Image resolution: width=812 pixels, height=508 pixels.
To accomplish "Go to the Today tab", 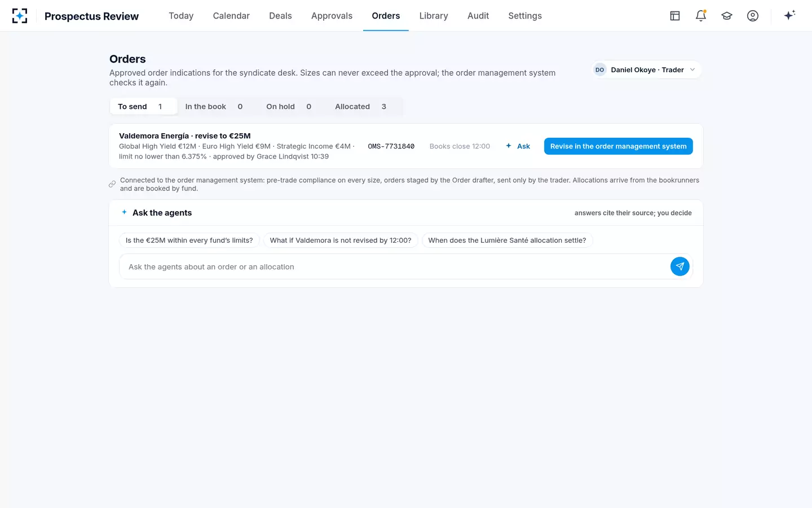I will point(181,16).
